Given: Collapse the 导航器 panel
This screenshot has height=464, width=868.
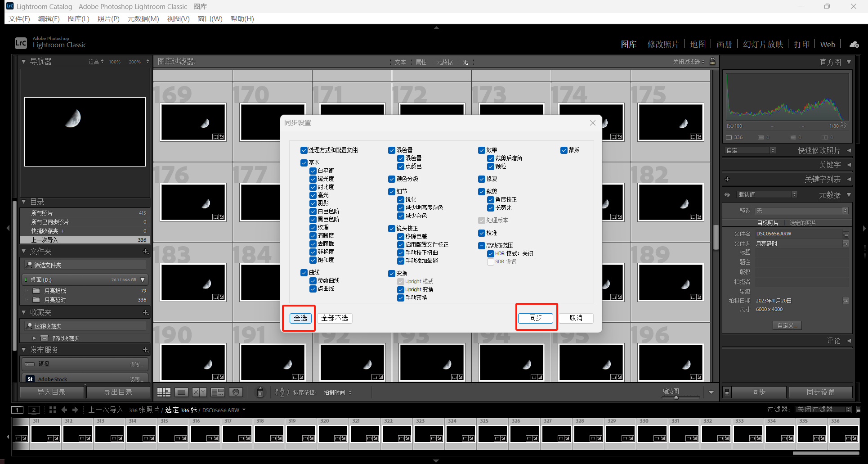Looking at the screenshot, I should (24, 62).
